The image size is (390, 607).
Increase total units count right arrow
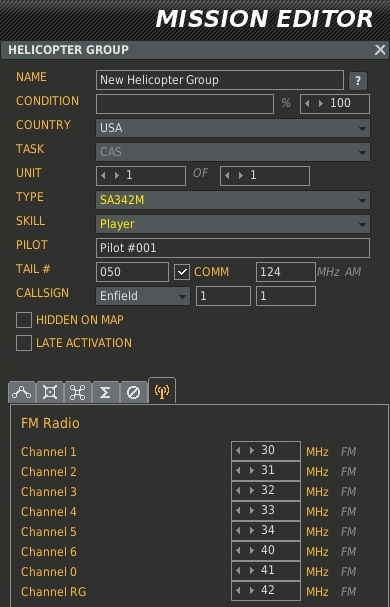click(241, 176)
